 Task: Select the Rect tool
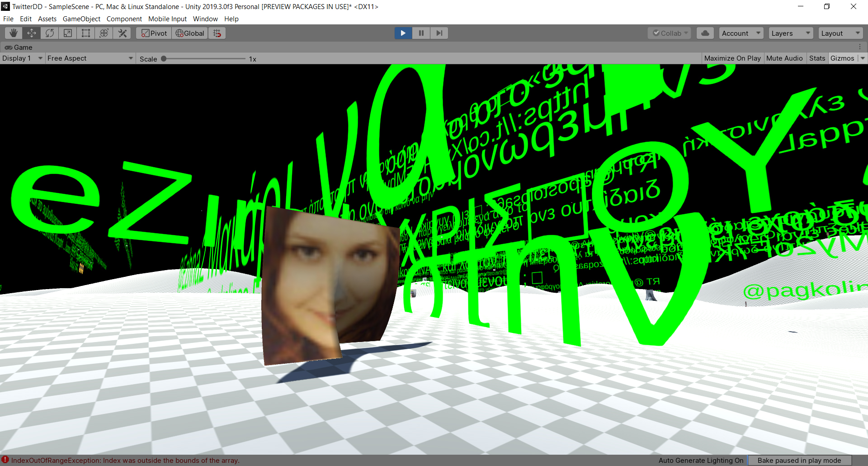(86, 33)
